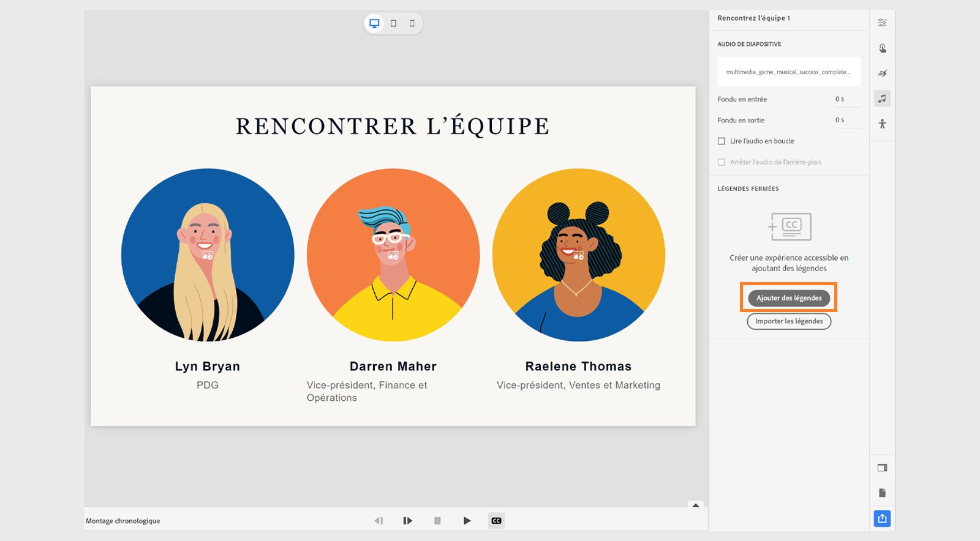Screen dimensions: 980x541
Task: Select the 'Raelene Thomas' name text
Action: click(578, 367)
